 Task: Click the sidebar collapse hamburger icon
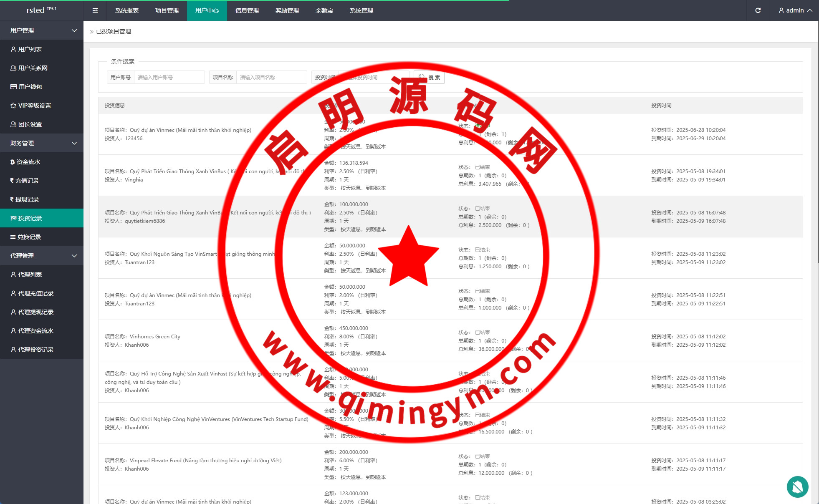(x=95, y=10)
